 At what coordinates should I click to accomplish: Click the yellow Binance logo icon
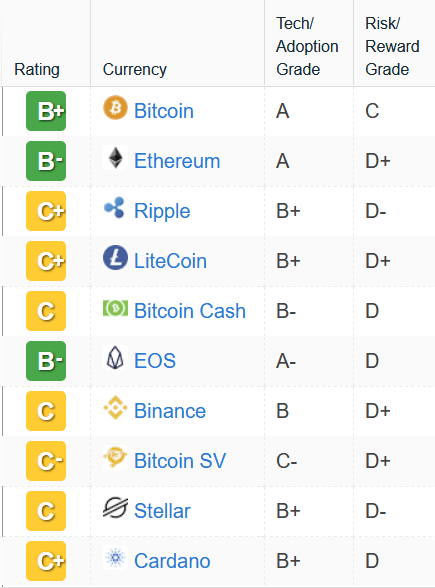(116, 408)
